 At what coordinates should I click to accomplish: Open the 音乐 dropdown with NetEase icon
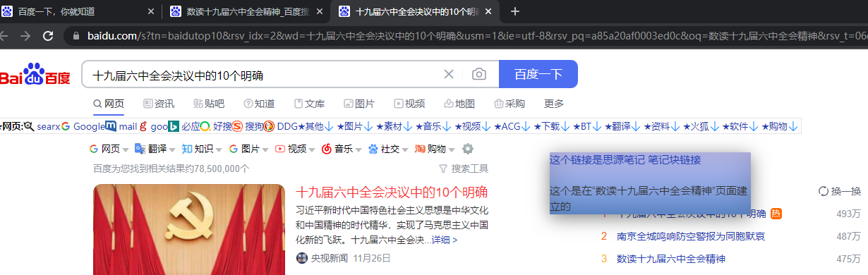[x=342, y=149]
